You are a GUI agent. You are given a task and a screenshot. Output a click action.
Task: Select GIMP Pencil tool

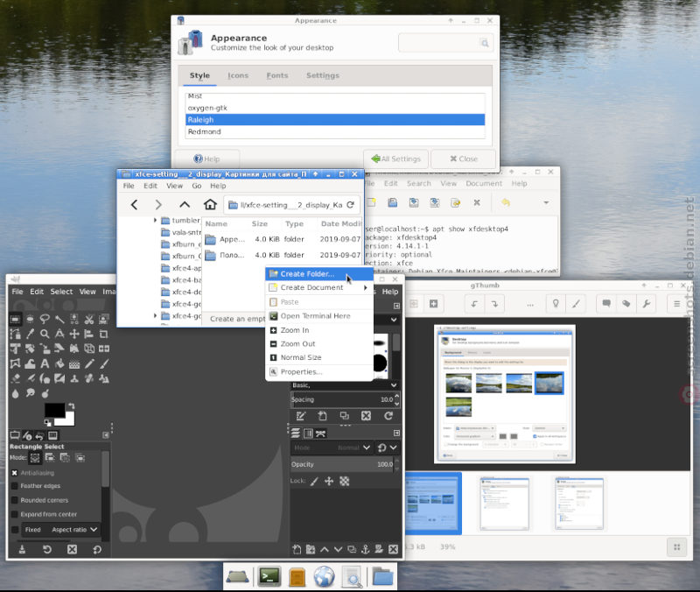point(89,363)
